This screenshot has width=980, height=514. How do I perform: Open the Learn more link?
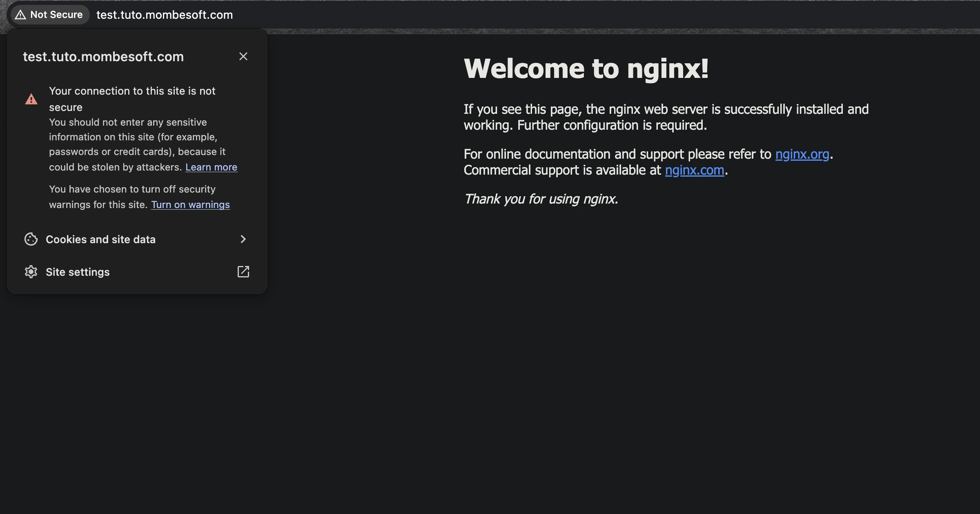click(211, 167)
